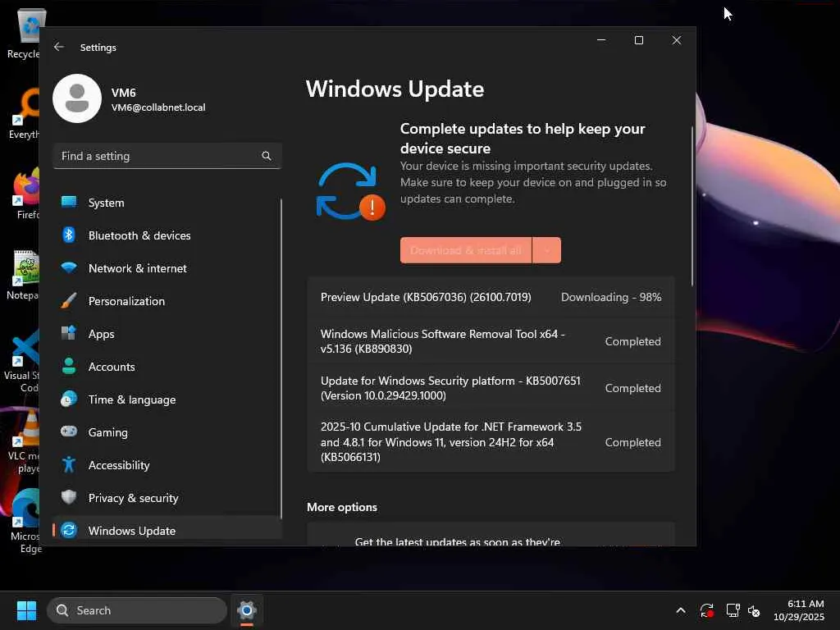The image size is (840, 630).
Task: Click the Network & internet wifi icon
Action: (69, 267)
